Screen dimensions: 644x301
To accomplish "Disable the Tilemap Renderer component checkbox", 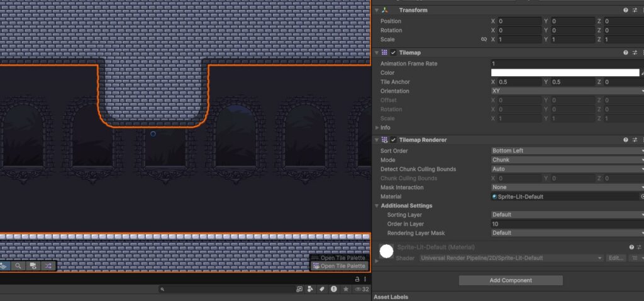I will coord(394,140).
